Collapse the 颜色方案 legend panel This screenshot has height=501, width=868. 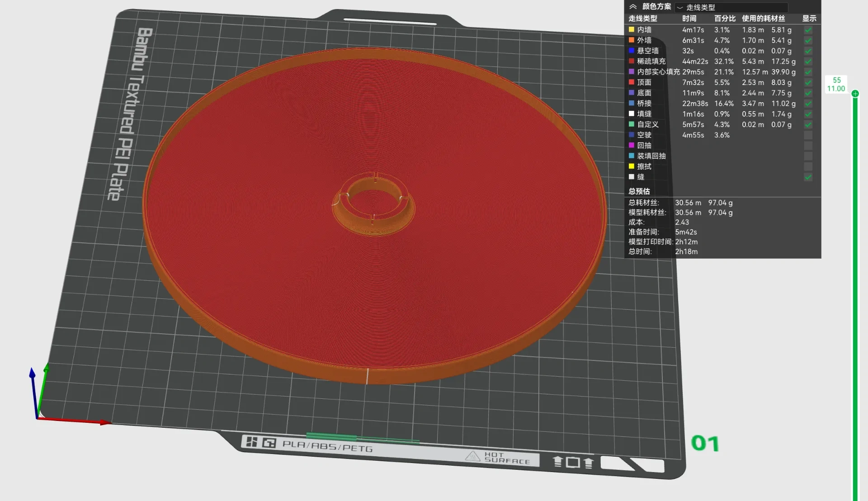pyautogui.click(x=633, y=7)
